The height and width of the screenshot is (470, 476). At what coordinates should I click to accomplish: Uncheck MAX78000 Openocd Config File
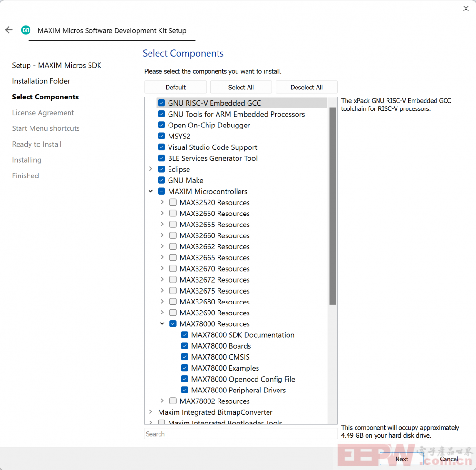[x=185, y=379]
